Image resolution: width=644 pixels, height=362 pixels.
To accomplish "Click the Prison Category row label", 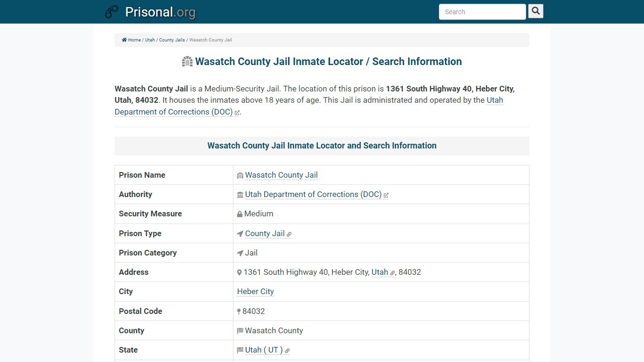I will pos(148,253).
